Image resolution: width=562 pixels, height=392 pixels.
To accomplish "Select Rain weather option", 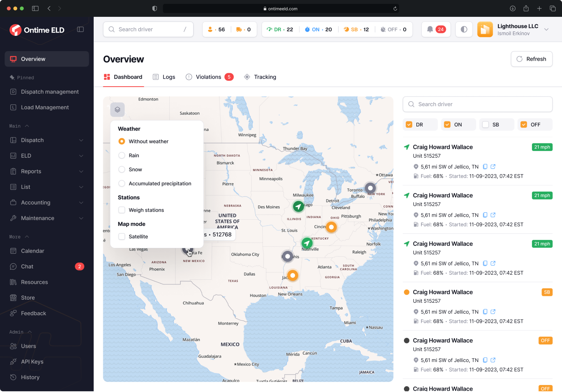I will tap(122, 155).
